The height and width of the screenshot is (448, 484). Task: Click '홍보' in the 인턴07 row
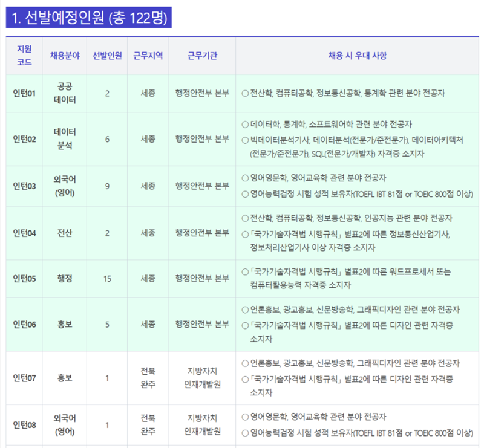pyautogui.click(x=65, y=378)
